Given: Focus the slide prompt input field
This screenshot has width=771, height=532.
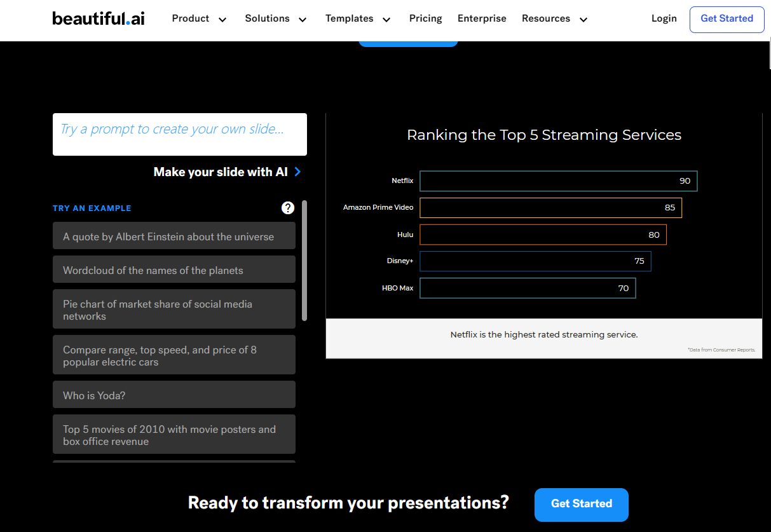Looking at the screenshot, I should point(180,134).
